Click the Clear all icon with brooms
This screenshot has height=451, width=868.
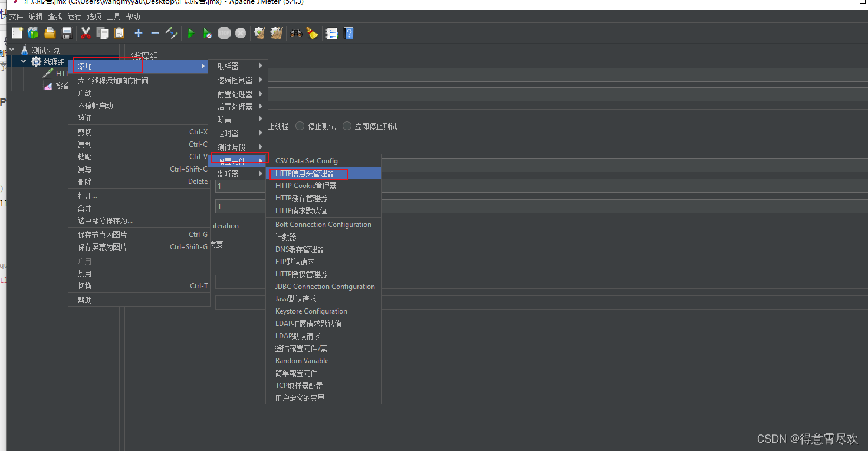276,33
